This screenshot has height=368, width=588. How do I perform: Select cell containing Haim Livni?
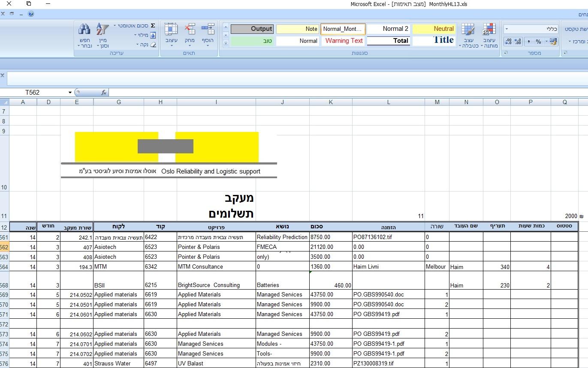click(x=389, y=266)
